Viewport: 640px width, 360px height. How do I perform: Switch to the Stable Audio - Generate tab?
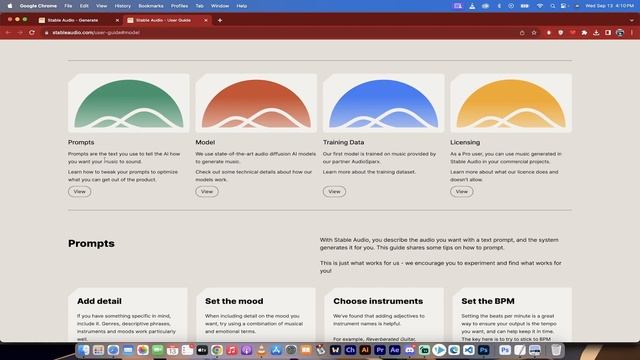click(x=78, y=20)
